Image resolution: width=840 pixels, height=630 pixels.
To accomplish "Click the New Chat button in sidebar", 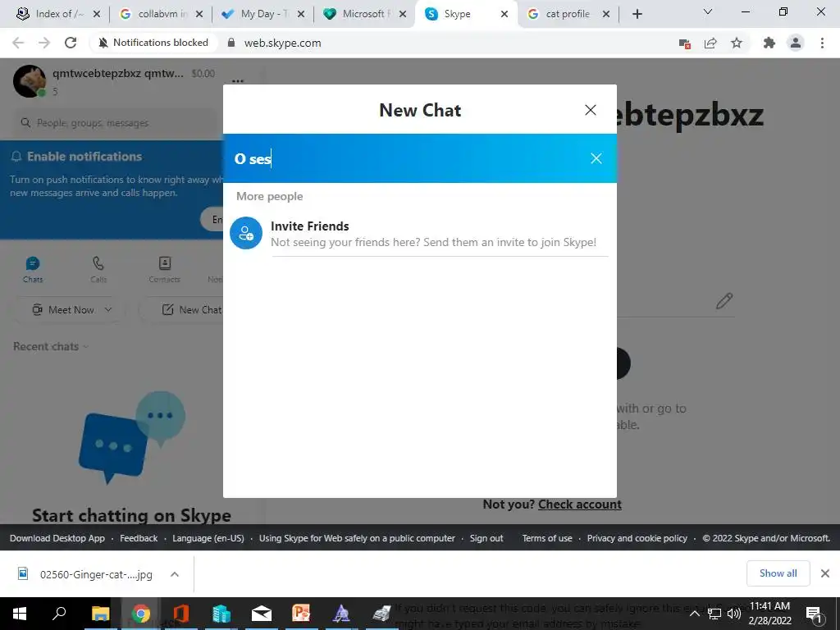I will 191,309.
